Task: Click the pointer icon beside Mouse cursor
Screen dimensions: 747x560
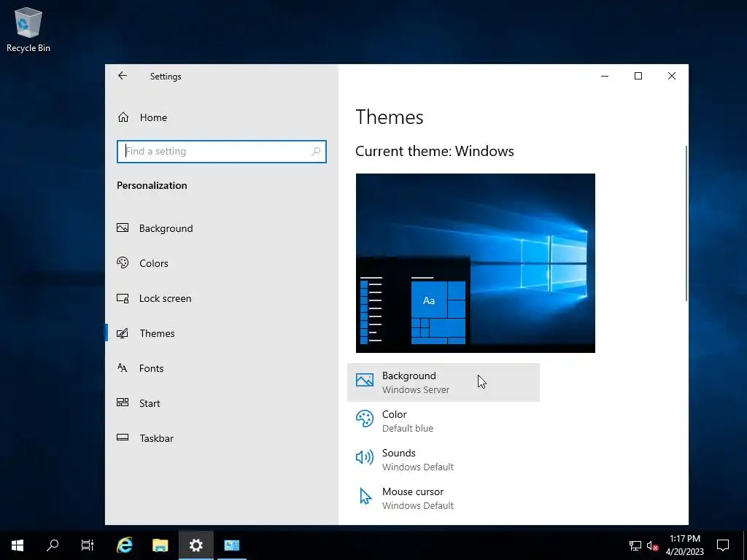Action: [365, 496]
